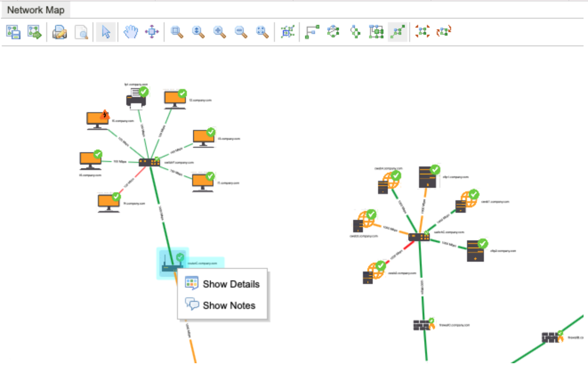588x373 pixels.
Task: Toggle the highlighted organic layout button
Action: (398, 32)
